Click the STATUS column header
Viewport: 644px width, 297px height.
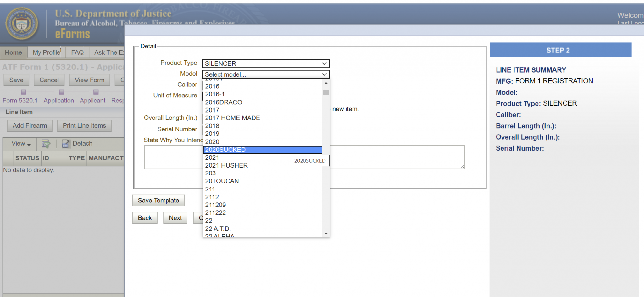pos(27,158)
